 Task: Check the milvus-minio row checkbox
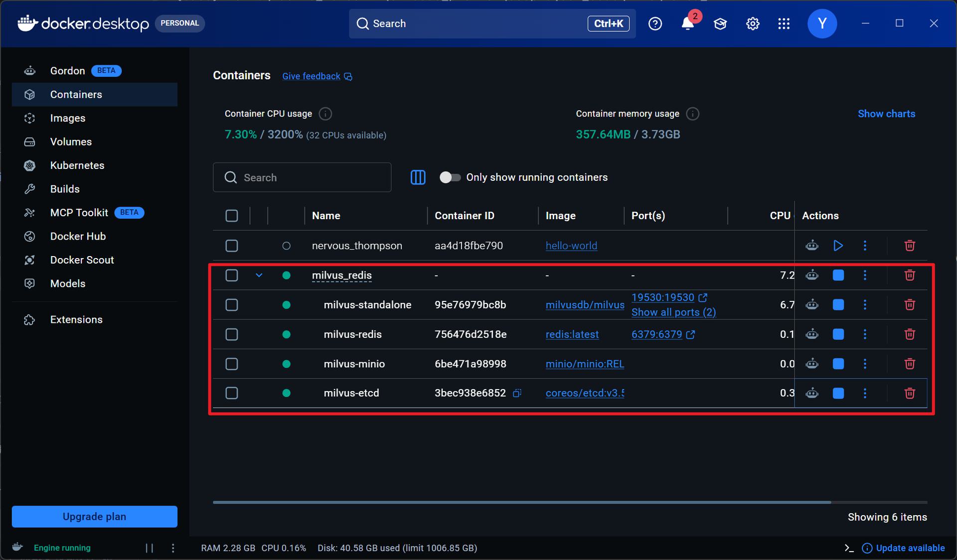[x=232, y=364]
